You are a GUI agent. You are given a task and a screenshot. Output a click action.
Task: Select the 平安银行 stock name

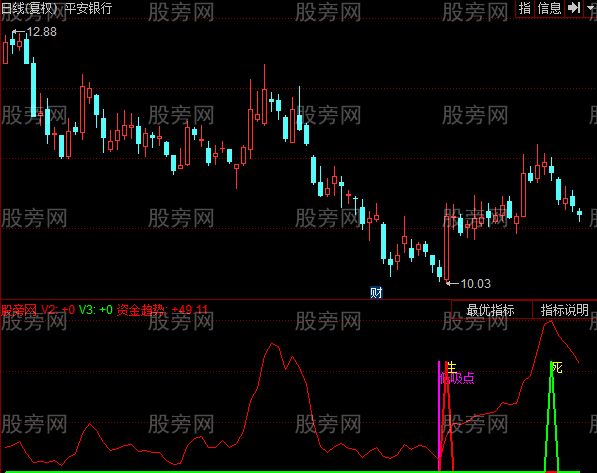coord(88,8)
